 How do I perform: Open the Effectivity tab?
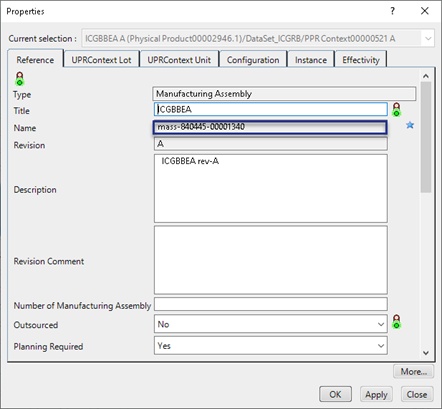(x=361, y=60)
